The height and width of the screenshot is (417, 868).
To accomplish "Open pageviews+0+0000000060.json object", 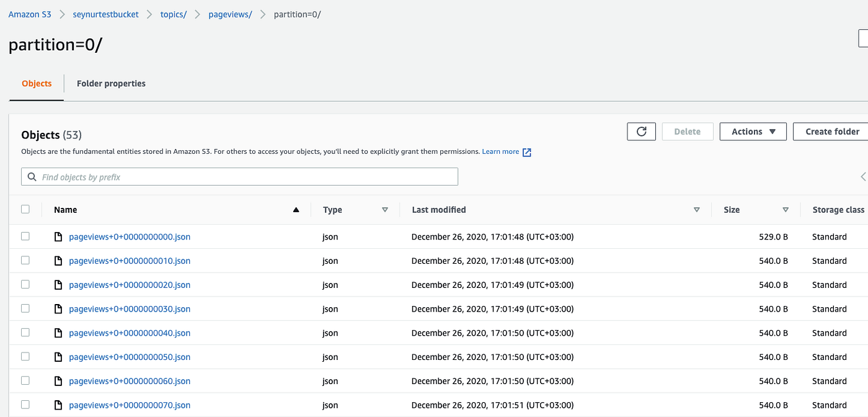I will [x=130, y=382].
